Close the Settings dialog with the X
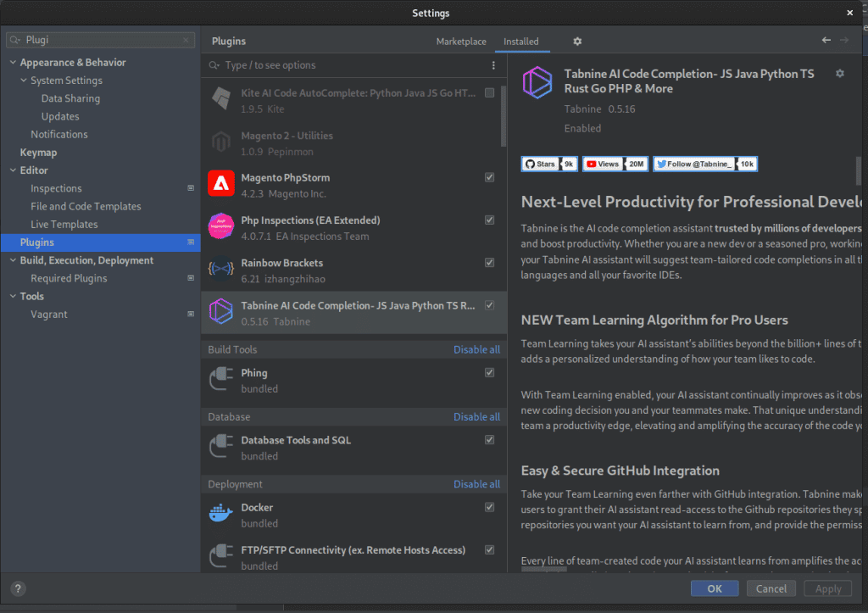Image resolution: width=868 pixels, height=613 pixels. [849, 13]
